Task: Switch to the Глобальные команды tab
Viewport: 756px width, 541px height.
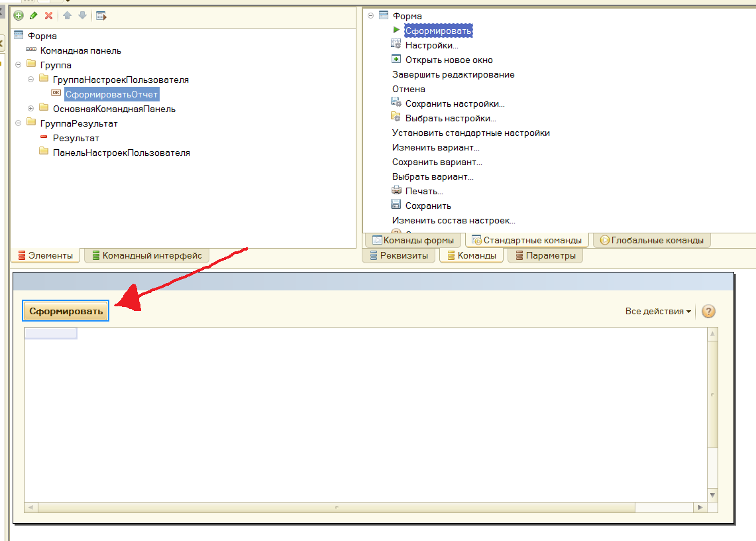Action: coord(651,240)
